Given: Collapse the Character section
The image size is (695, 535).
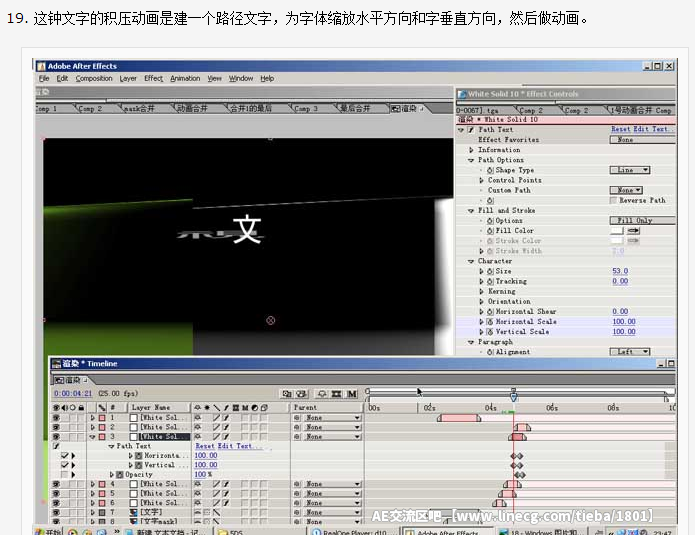Looking at the screenshot, I should pyautogui.click(x=471, y=262).
